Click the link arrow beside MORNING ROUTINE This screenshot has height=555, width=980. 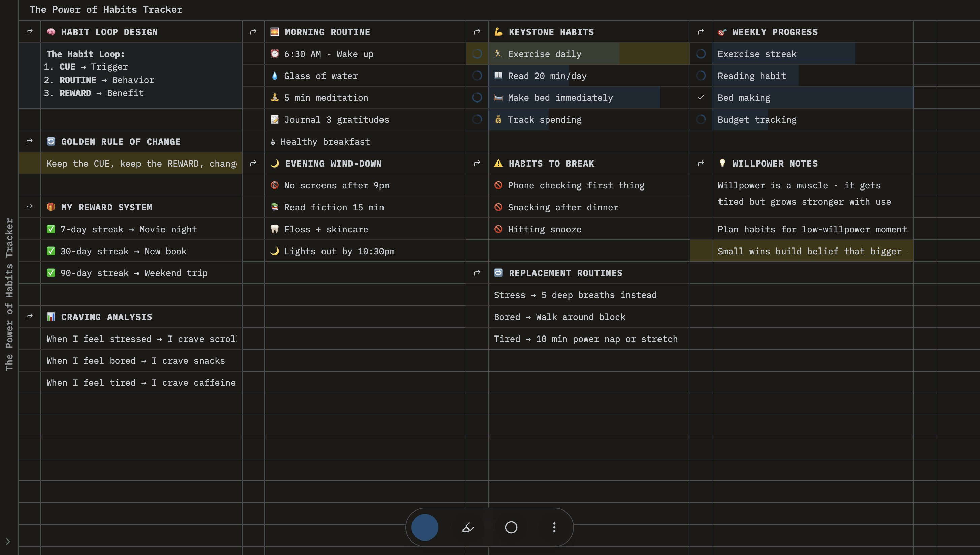click(x=254, y=32)
